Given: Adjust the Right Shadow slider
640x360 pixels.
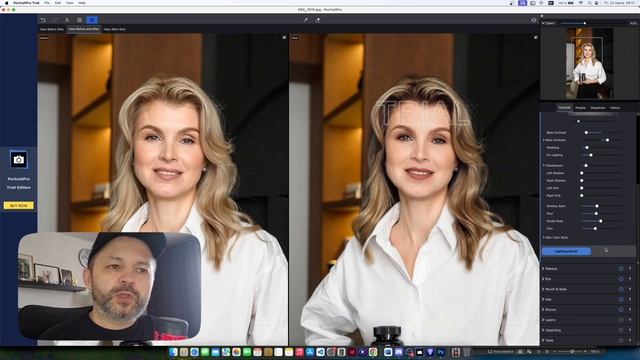Looking at the screenshot, I should 601,180.
